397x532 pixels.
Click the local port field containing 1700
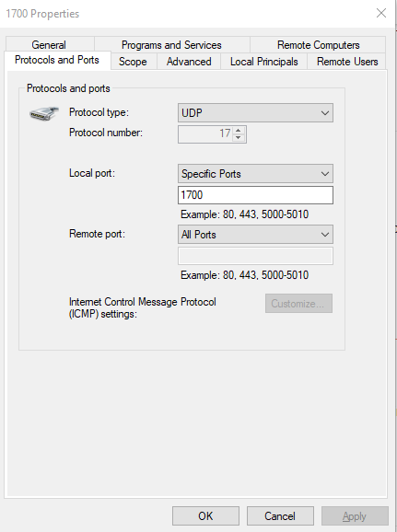click(255, 195)
